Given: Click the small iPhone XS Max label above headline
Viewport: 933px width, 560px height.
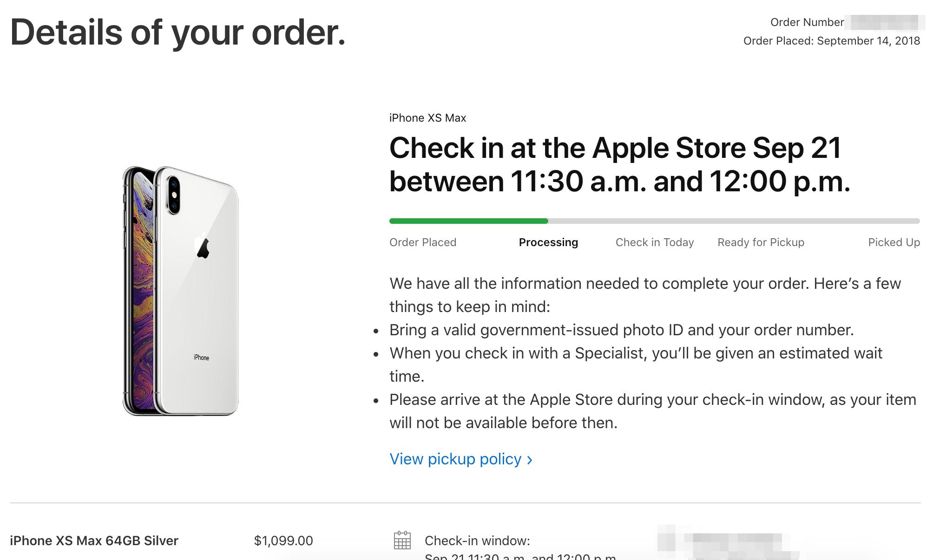Looking at the screenshot, I should 427,118.
